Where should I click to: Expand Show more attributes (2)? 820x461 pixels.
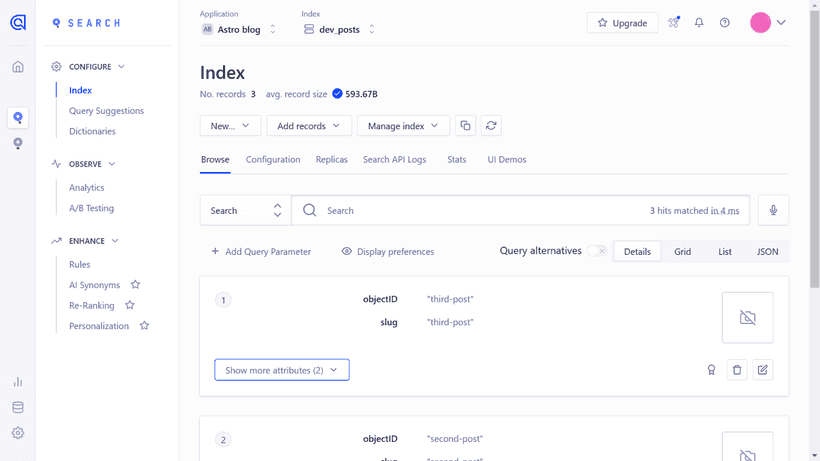click(282, 370)
